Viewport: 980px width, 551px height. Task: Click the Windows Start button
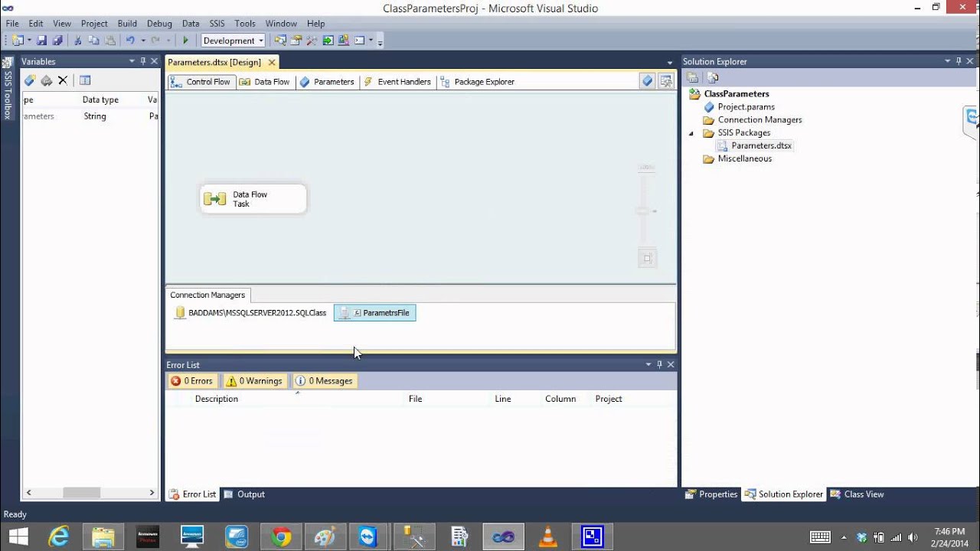point(18,537)
